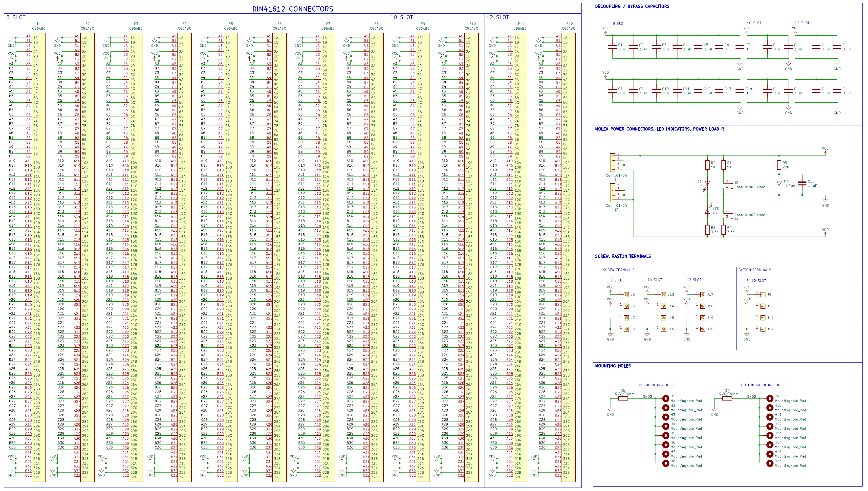Select the J5 screw terminal symbol
868x491 pixels.
point(626,294)
